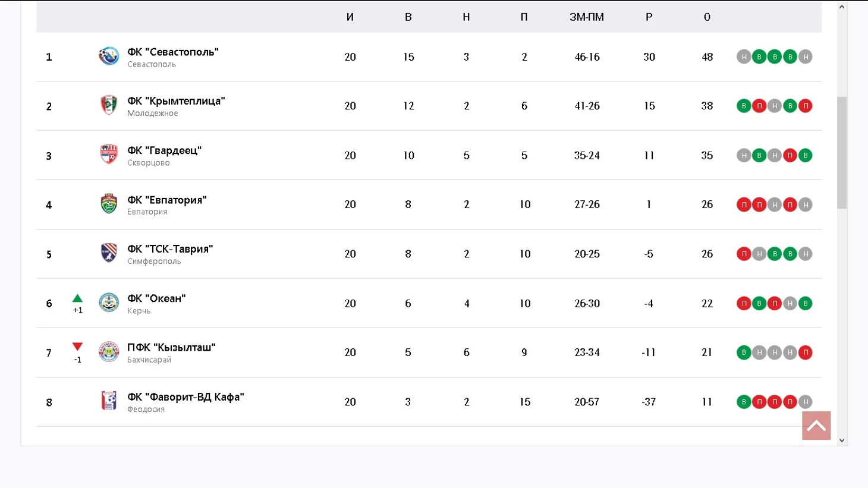This screenshot has height=488, width=868.
Task: Click the ЗМ-ПМ column header
Action: (x=586, y=17)
